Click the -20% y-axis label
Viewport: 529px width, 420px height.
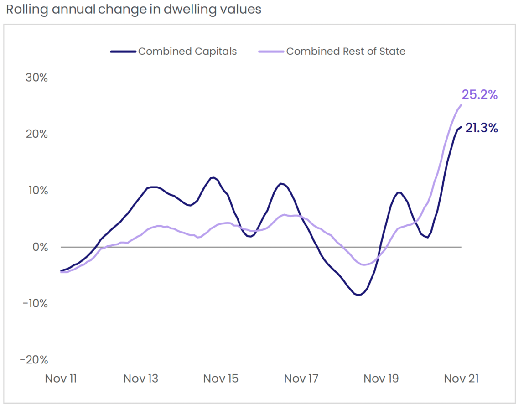pyautogui.click(x=34, y=360)
